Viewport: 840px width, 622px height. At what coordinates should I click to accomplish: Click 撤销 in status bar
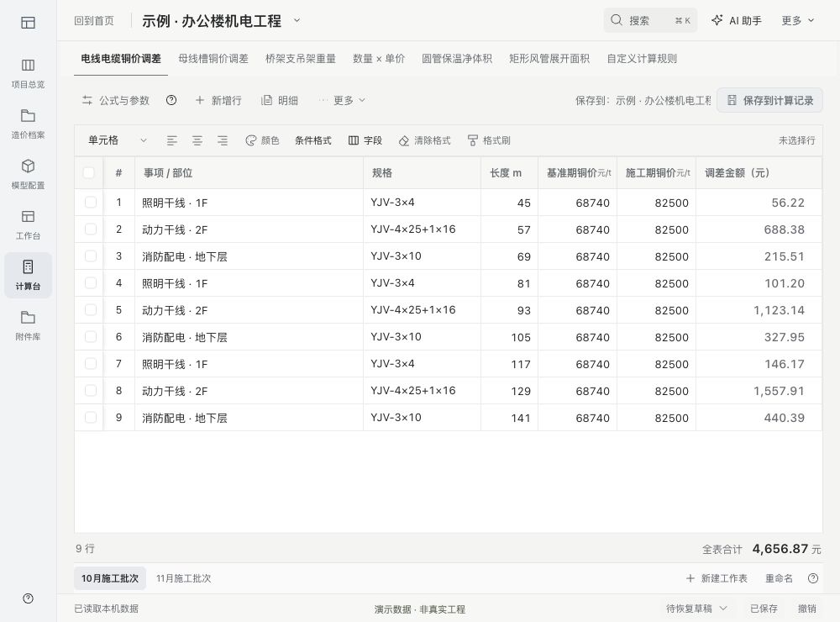click(x=807, y=609)
